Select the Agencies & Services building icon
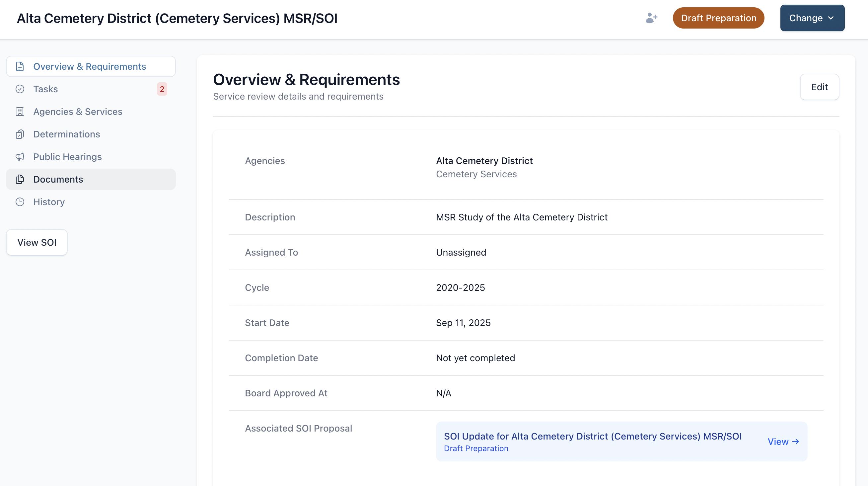The width and height of the screenshot is (868, 486). pos(20,112)
